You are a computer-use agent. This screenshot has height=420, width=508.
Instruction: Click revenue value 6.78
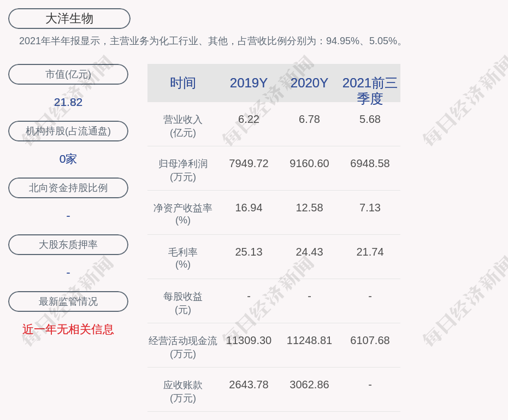click(309, 119)
